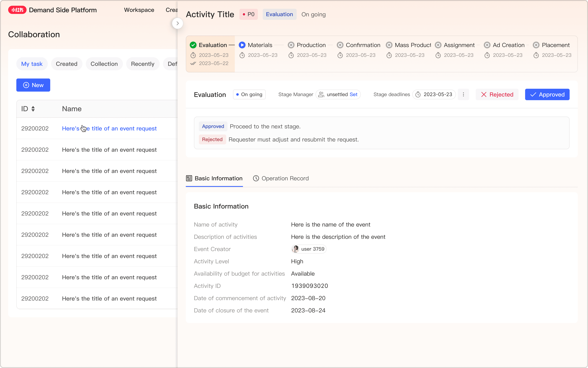The height and width of the screenshot is (368, 588).
Task: Click the Basic Information tab icon
Action: click(x=189, y=178)
